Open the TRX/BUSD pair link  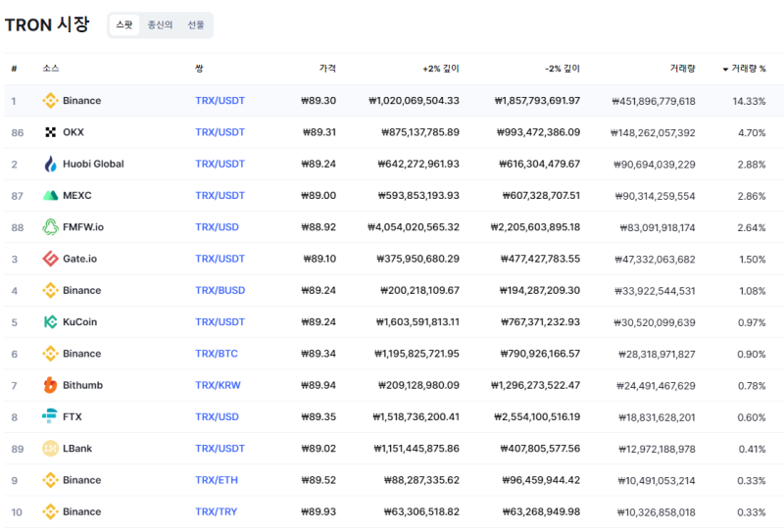tap(220, 291)
